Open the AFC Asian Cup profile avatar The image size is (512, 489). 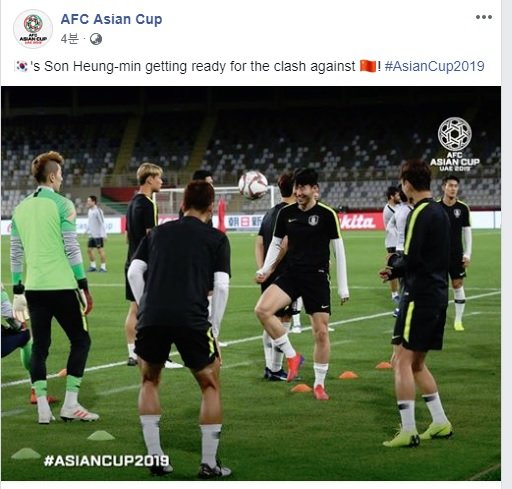tap(33, 29)
